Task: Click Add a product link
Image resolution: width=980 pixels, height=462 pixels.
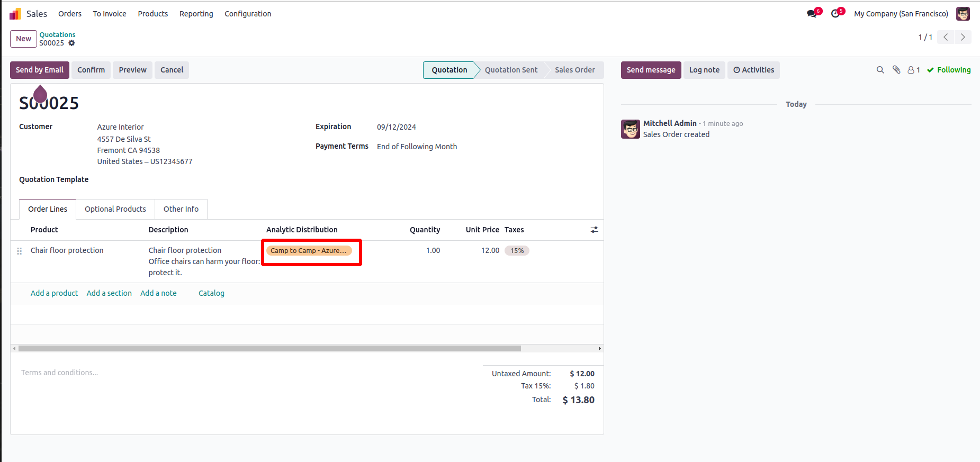Action: pos(55,293)
